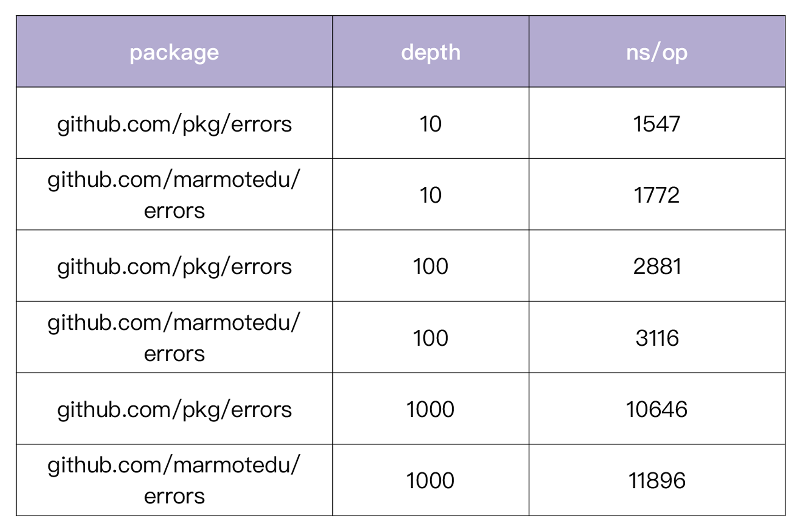This screenshot has height=532, width=807.
Task: Select the 1547 ns/op value cell
Action: point(656,124)
